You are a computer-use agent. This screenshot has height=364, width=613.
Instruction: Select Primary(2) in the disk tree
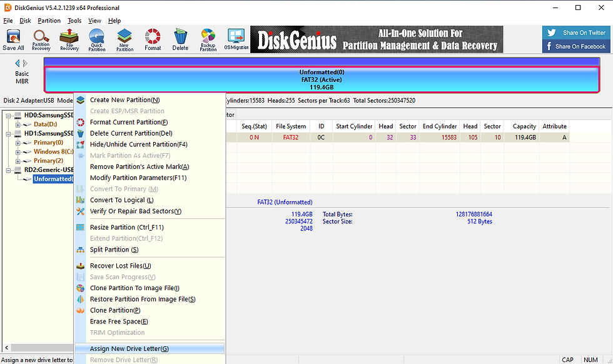(48, 161)
